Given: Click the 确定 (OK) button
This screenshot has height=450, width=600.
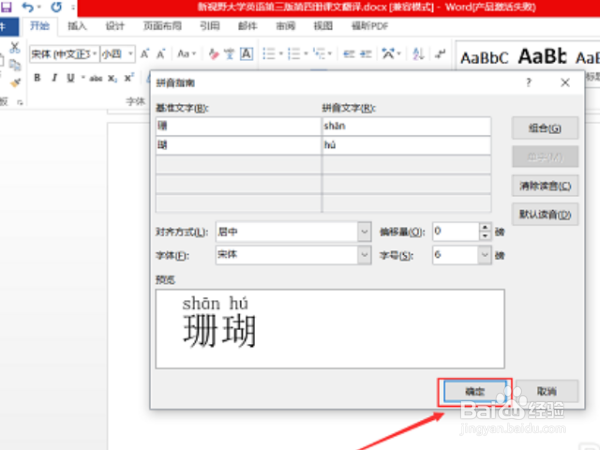Looking at the screenshot, I should [x=475, y=391].
